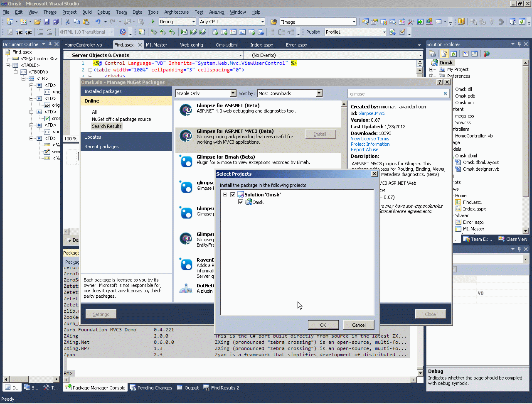Click the Copy icon in the toolbar
The image size is (532, 404).
pos(77,22)
